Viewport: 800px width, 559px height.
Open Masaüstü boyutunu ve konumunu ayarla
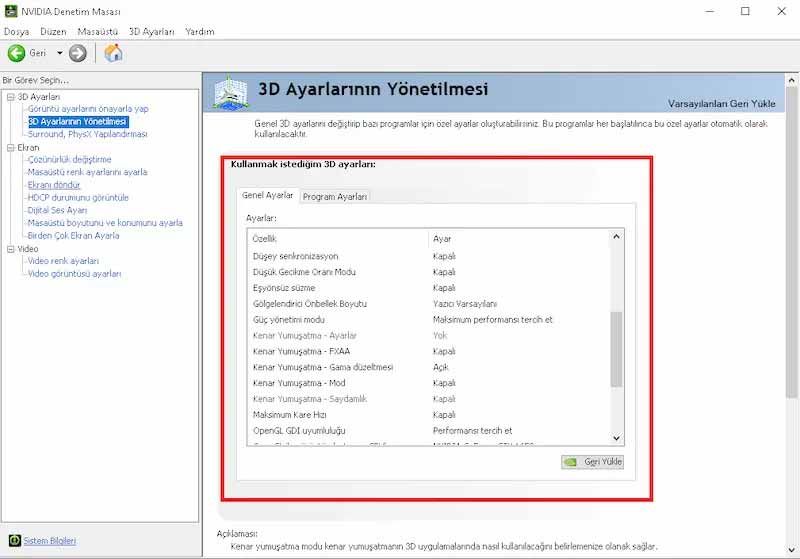105,223
